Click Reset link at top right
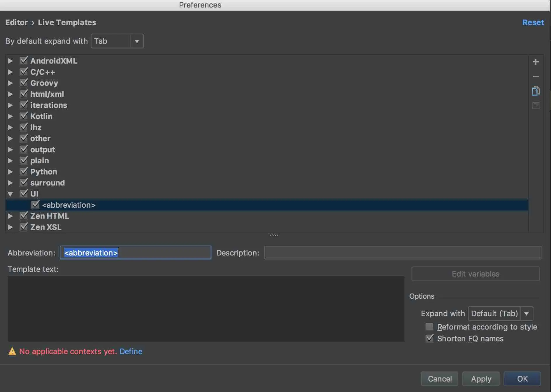Screen dimensions: 551x392 (x=533, y=22)
